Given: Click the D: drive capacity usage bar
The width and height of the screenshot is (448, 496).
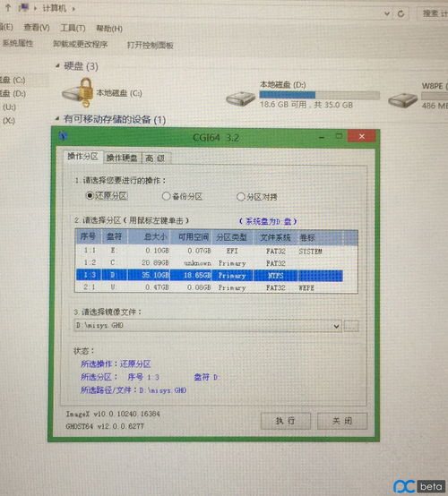Looking at the screenshot, I should 319,95.
